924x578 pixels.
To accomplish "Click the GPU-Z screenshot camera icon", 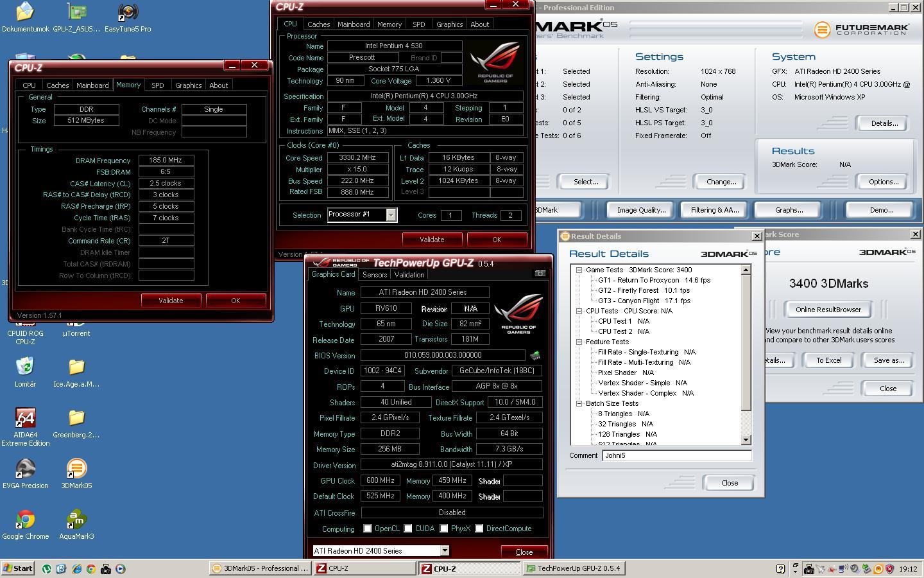I will [x=540, y=274].
